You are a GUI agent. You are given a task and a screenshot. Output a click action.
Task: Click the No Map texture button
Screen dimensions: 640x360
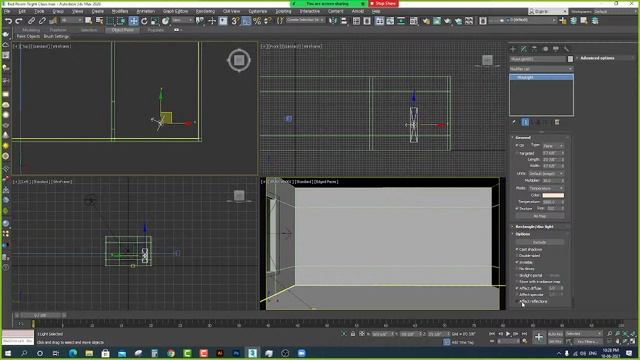(540, 216)
